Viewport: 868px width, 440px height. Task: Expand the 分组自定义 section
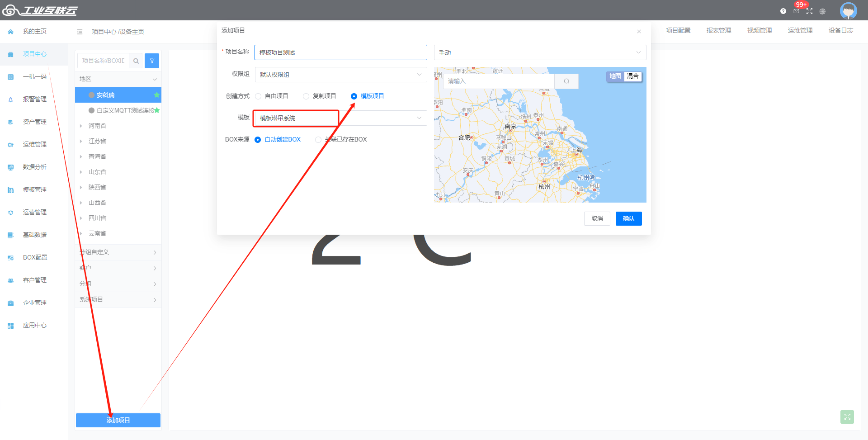(118, 252)
